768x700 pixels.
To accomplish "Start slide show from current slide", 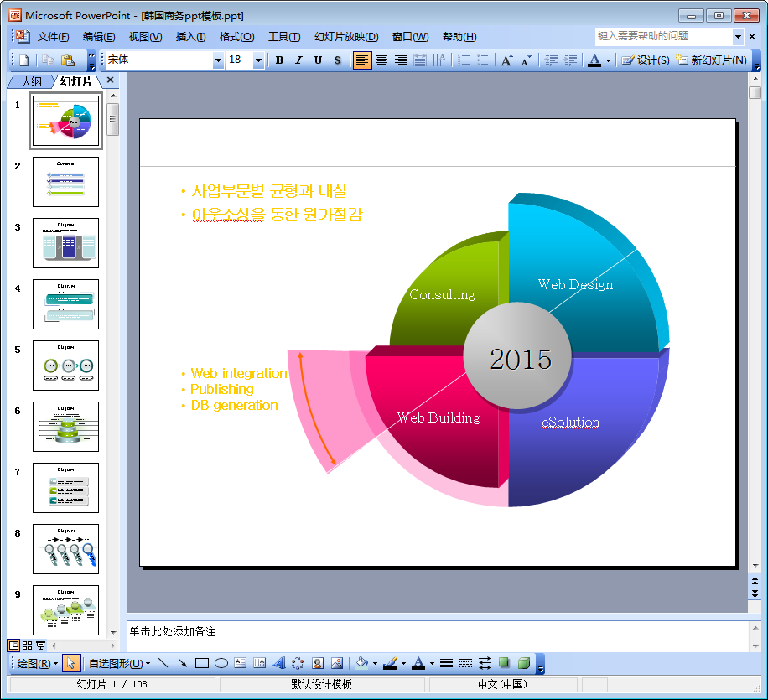I will (41, 646).
